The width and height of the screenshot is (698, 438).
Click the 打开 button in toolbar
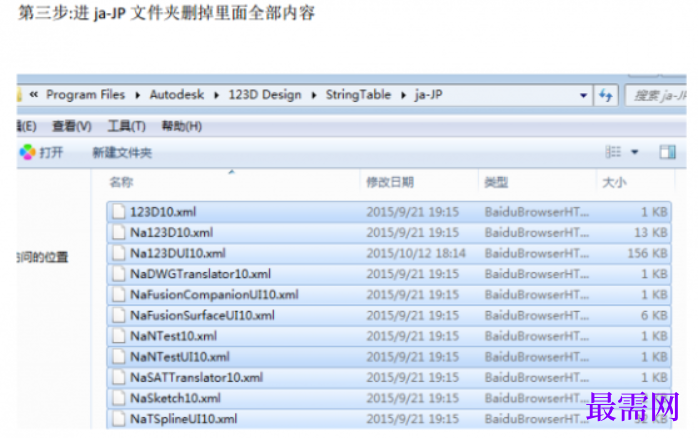tap(51, 153)
